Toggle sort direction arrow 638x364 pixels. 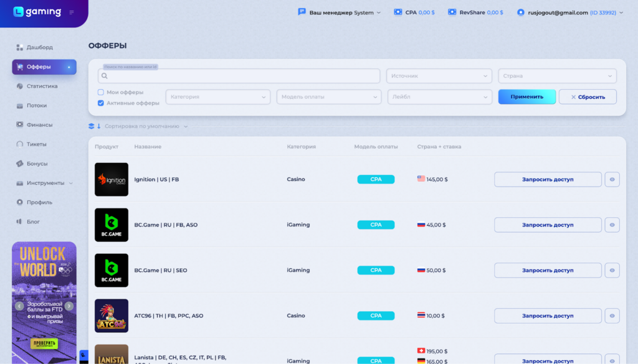click(x=98, y=126)
